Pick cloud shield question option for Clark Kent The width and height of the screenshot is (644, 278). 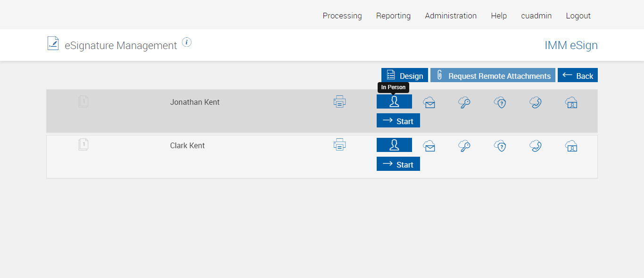[x=500, y=146]
